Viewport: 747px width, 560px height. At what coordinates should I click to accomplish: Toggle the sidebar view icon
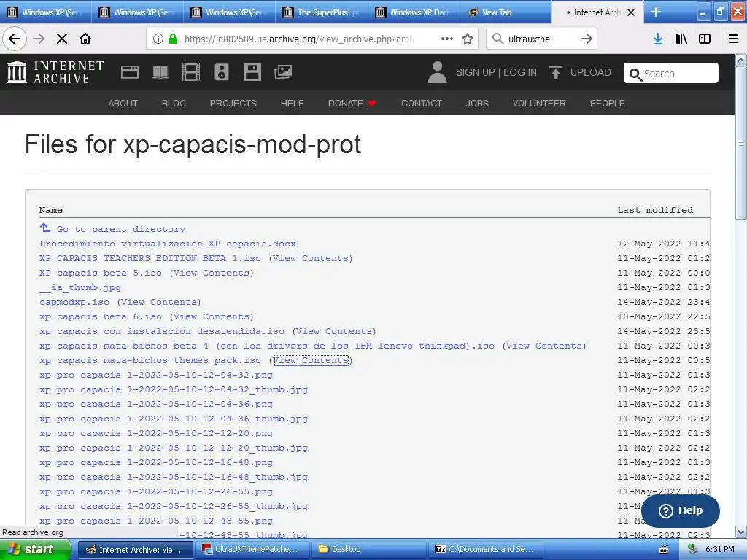tap(705, 39)
